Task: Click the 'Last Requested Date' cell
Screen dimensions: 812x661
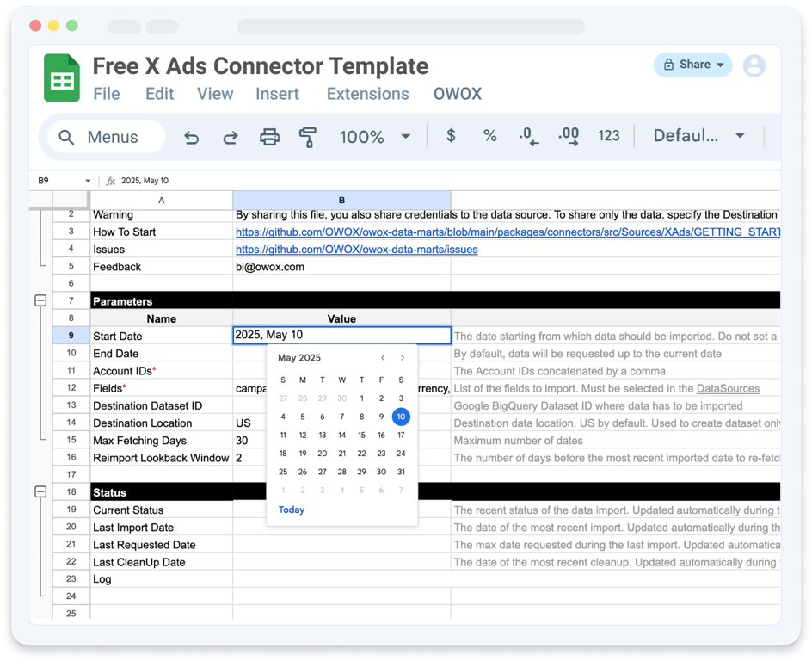Action: tap(162, 545)
